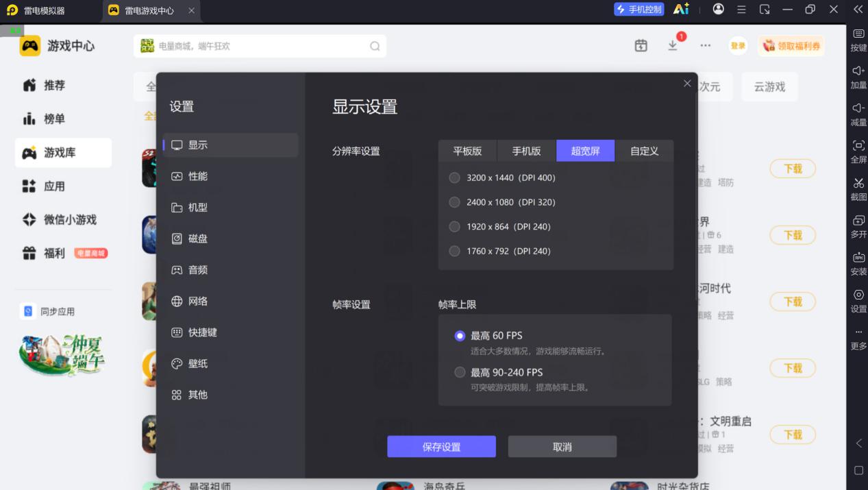Collapse the right sidebar with double chevron

[x=858, y=10]
